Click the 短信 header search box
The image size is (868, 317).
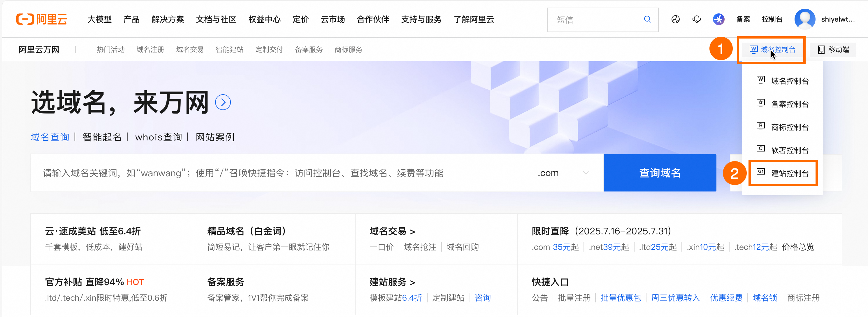pos(602,20)
